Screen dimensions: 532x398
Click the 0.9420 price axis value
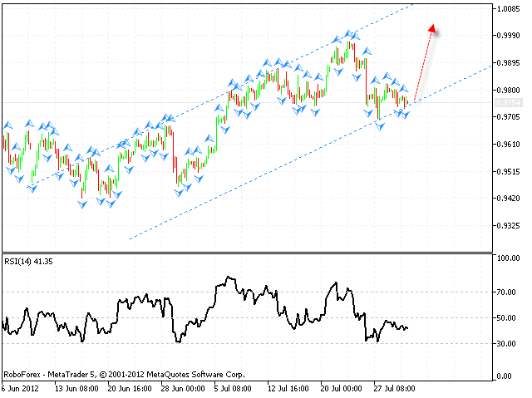pos(508,199)
